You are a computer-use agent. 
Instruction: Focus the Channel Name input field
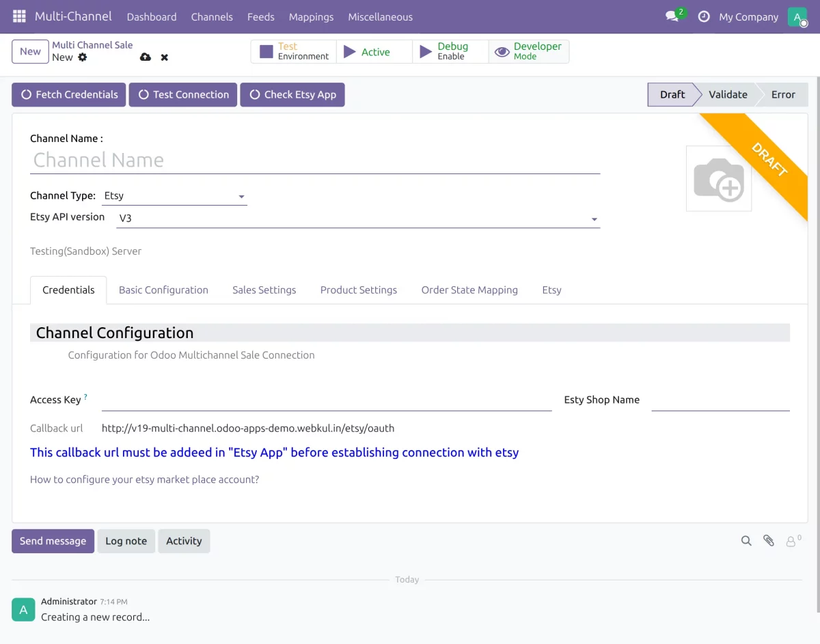(x=315, y=160)
